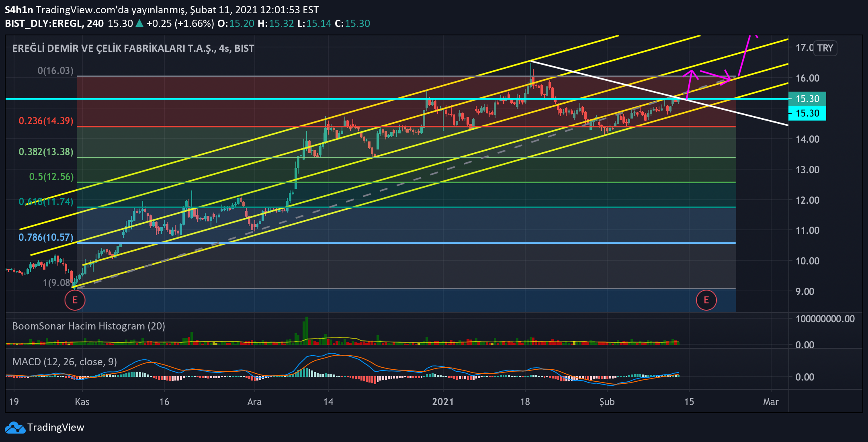Click the TradingView text link
The height and width of the screenshot is (442, 868).
tap(55, 428)
